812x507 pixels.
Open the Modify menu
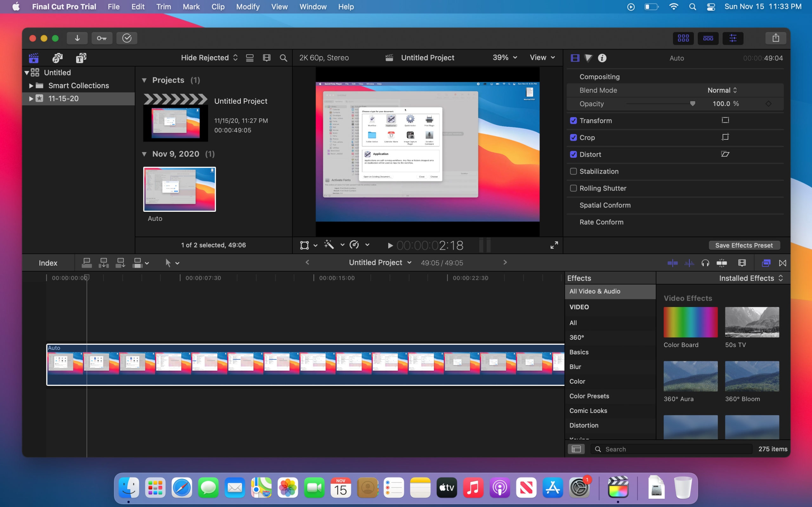pos(248,6)
